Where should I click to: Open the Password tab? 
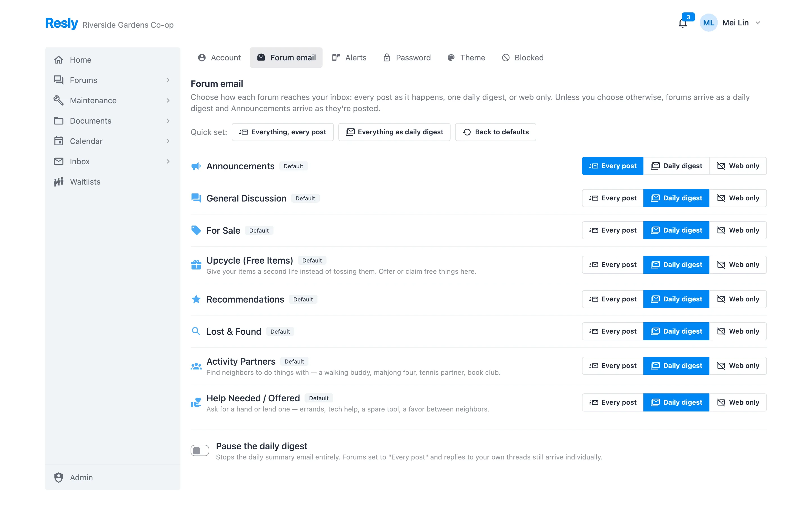(407, 58)
